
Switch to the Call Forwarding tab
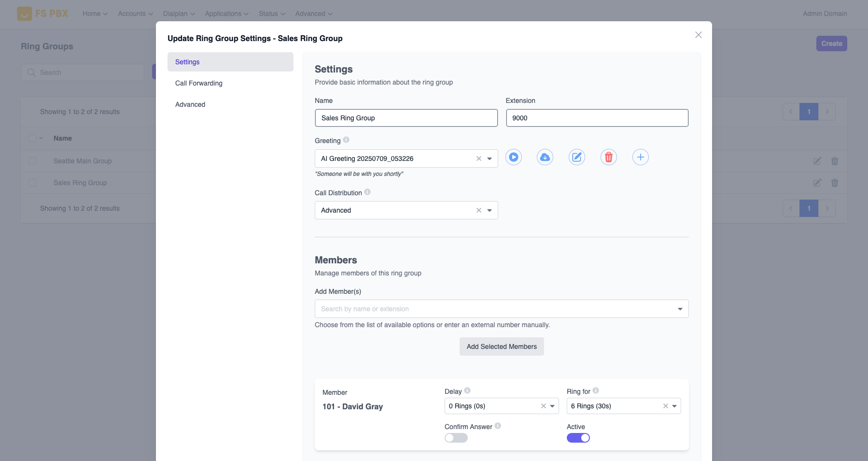199,83
